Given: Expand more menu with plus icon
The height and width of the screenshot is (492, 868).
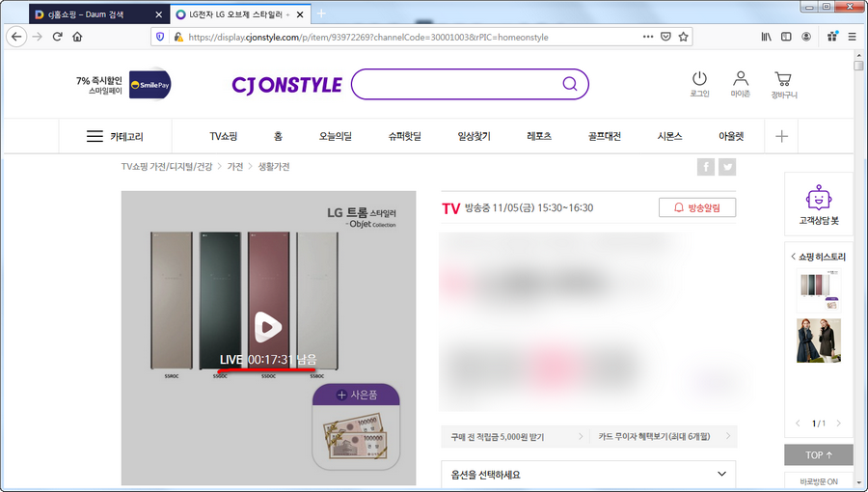Looking at the screenshot, I should click(781, 136).
